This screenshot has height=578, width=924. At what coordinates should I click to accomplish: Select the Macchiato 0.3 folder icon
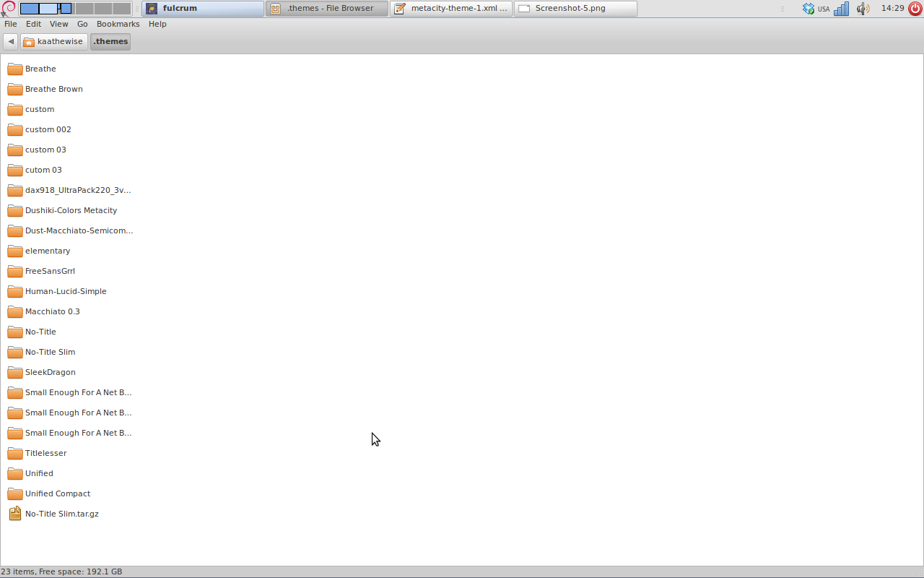[x=15, y=311]
